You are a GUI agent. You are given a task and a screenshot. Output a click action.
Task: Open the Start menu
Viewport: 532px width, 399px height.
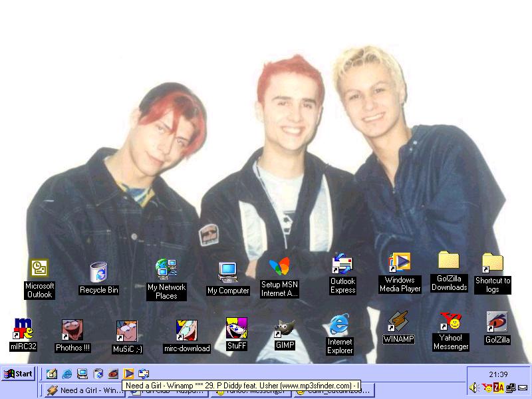click(18, 374)
